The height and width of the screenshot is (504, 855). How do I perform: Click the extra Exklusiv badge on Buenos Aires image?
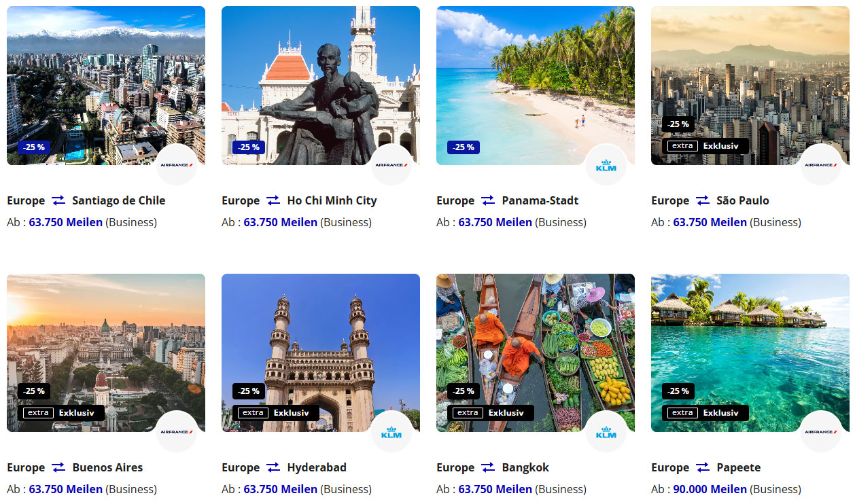pos(61,412)
